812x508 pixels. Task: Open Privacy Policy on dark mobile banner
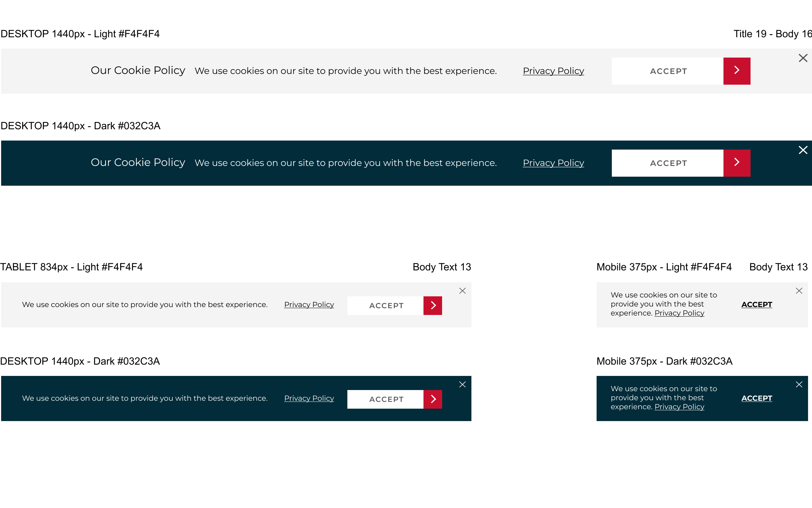point(679,407)
